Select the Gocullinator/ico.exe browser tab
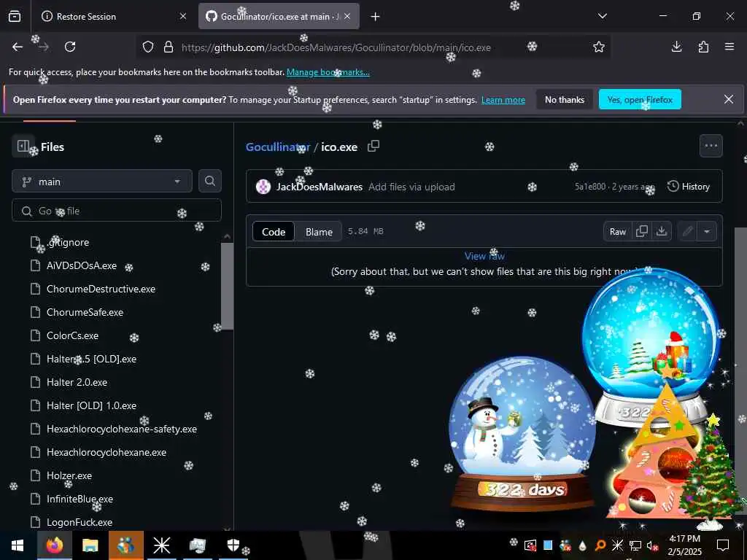The width and height of the screenshot is (747, 560). pyautogui.click(x=279, y=17)
